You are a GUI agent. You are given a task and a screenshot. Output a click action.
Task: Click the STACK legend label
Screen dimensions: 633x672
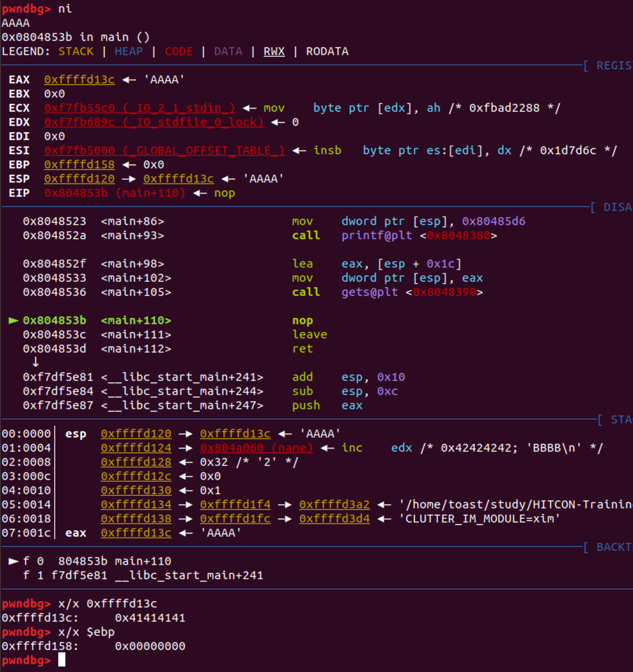(x=76, y=51)
